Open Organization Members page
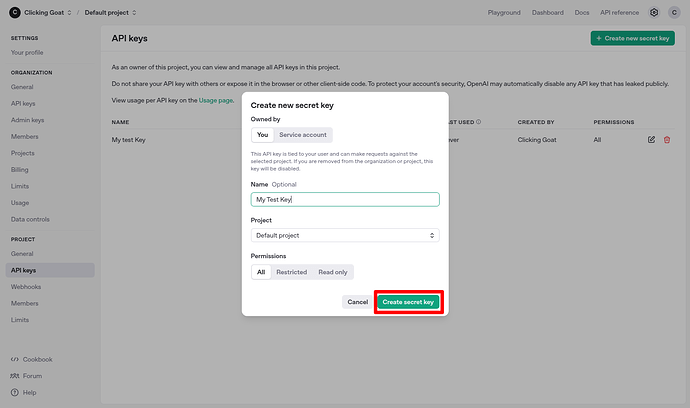 (25, 136)
